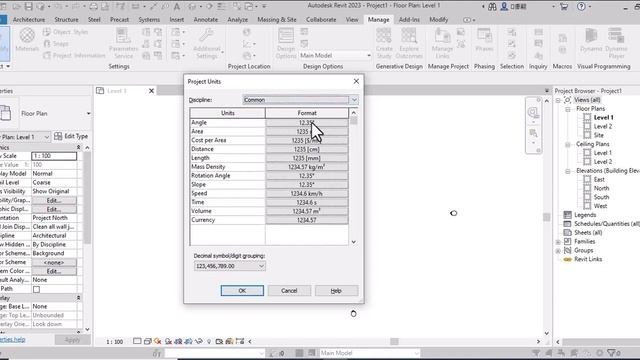Click Help in Project Units dialog
This screenshot has height=360, width=640.
click(336, 291)
